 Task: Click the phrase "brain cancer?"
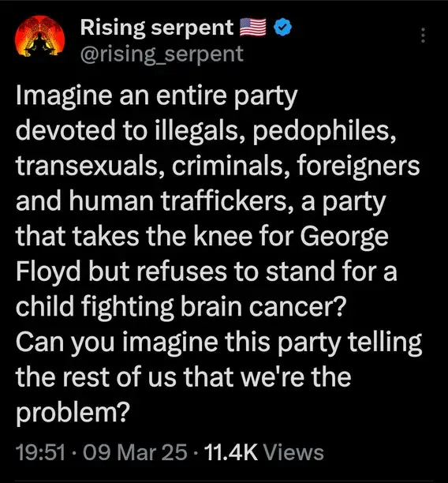(263, 307)
